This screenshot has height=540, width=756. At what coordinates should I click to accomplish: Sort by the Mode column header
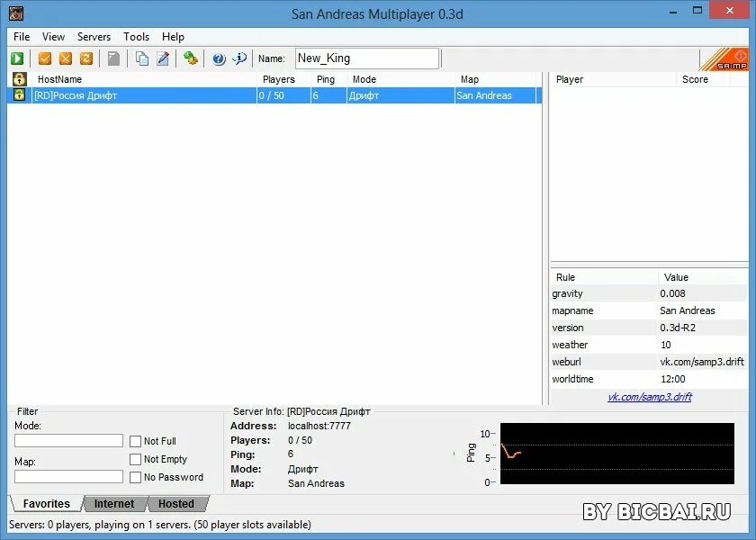(400, 79)
